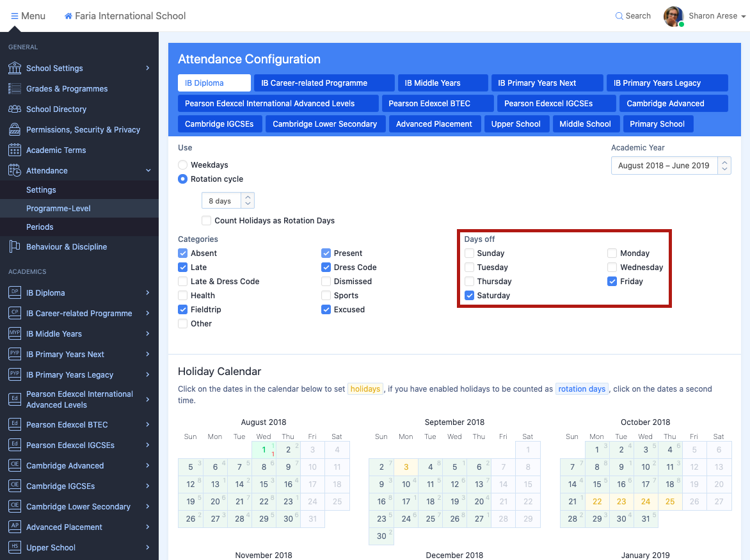
Task: Click the Grades & Programmes icon
Action: [14, 89]
